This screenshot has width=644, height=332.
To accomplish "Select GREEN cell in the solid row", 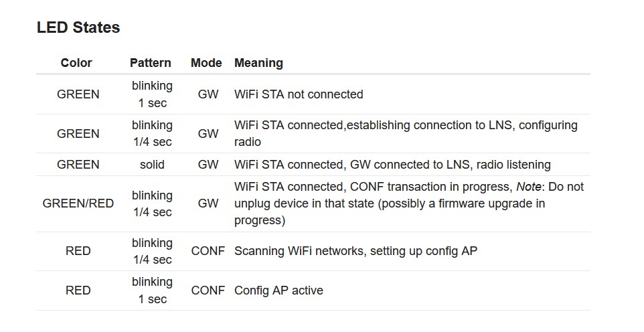I will (x=78, y=165).
